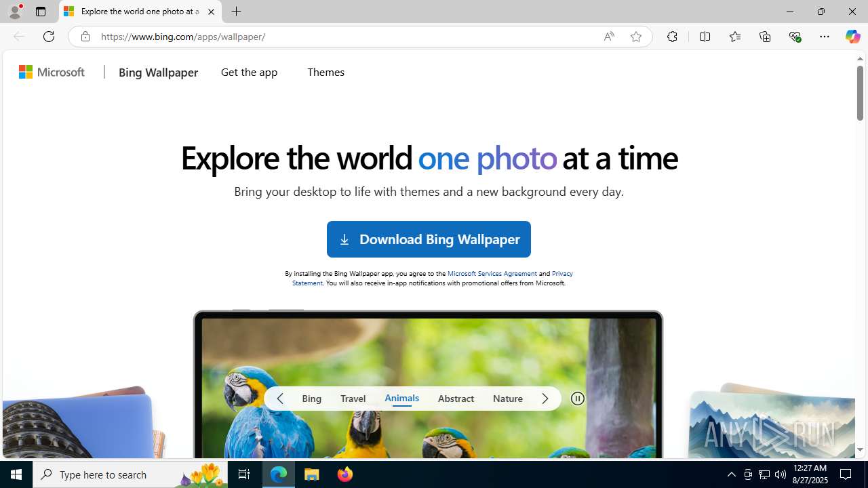Show hidden system tray icons
The height and width of the screenshot is (488, 868).
731,474
